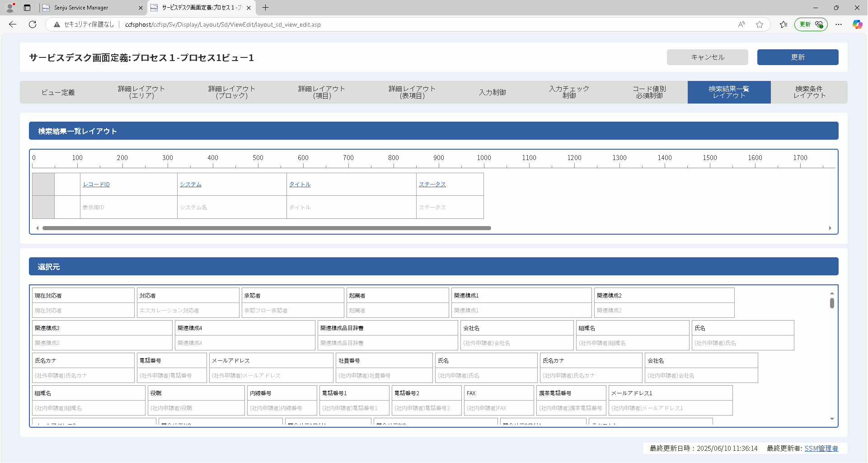Click the layout horizontal scrollbar thumb
Screen dimensions: 868x463
click(x=267, y=228)
